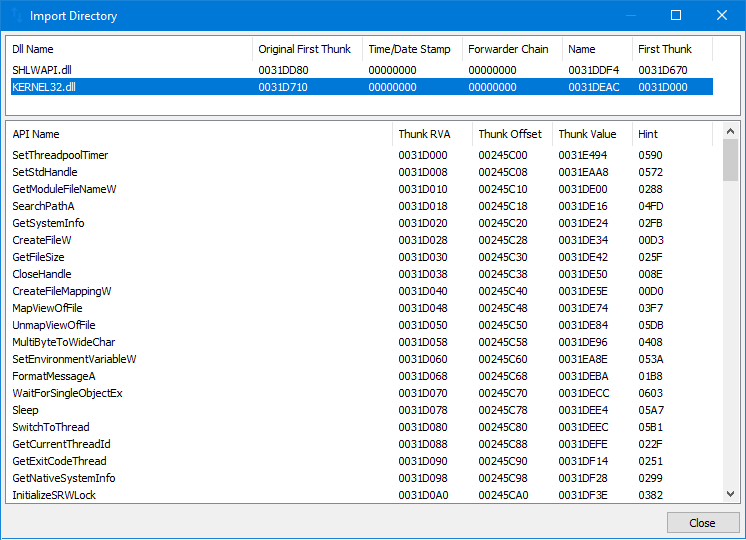The width and height of the screenshot is (746, 540).
Task: Click Thunk Value 0031E494
Action: [x=583, y=156]
